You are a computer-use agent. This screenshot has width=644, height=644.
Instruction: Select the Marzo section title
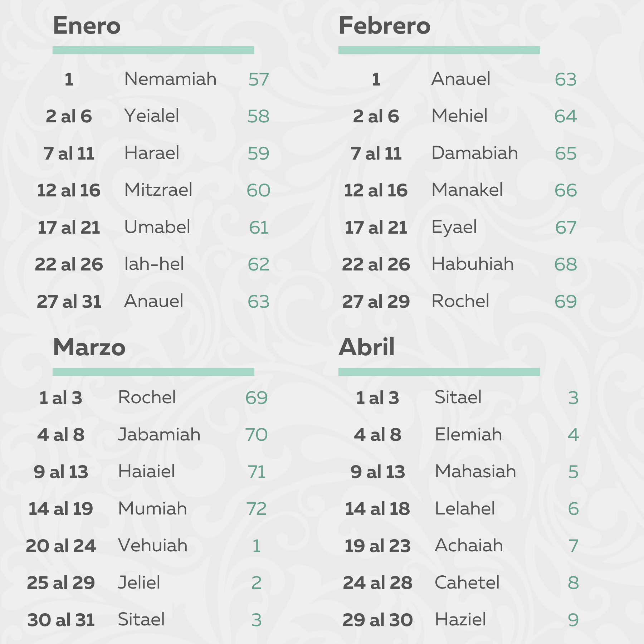point(89,347)
